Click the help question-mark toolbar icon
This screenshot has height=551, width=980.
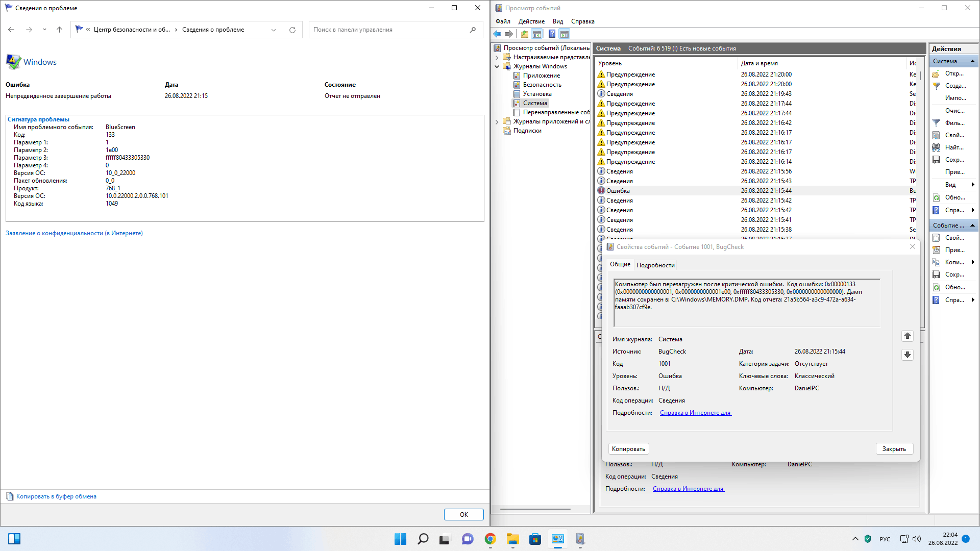click(x=552, y=34)
